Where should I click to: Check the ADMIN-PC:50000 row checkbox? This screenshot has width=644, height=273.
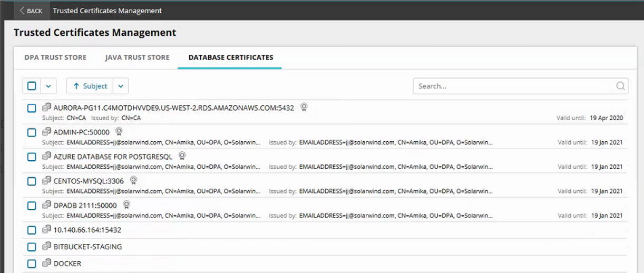32,132
